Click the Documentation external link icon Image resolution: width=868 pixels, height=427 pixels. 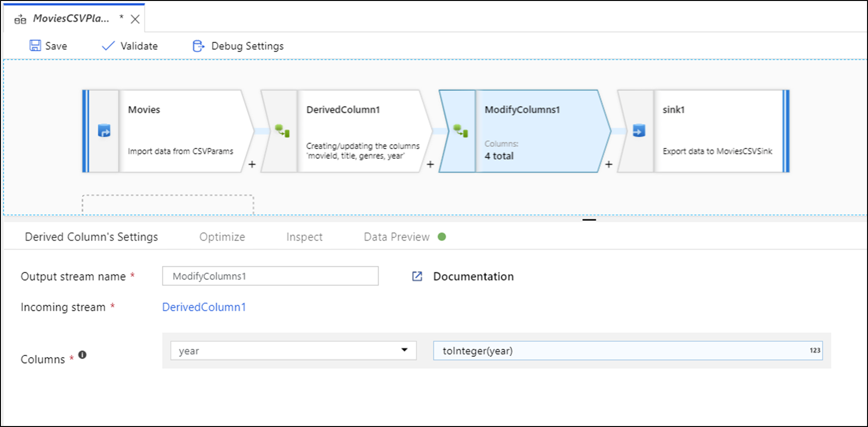417,276
